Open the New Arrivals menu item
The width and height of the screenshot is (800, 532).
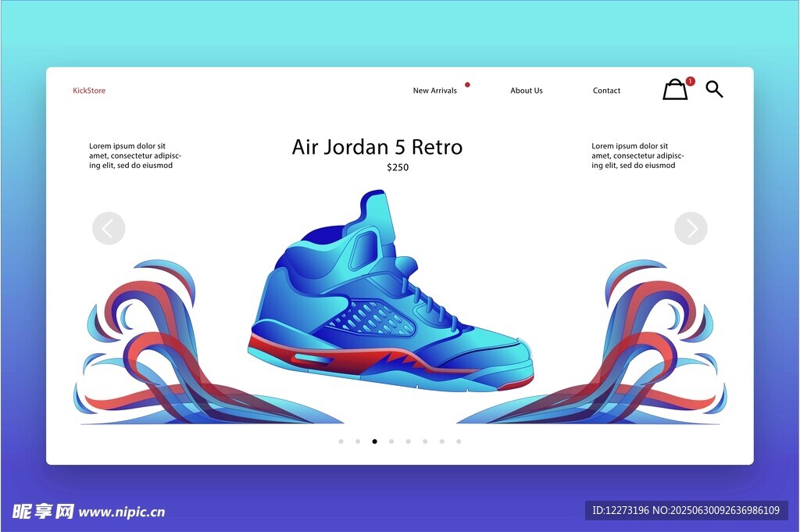(434, 91)
